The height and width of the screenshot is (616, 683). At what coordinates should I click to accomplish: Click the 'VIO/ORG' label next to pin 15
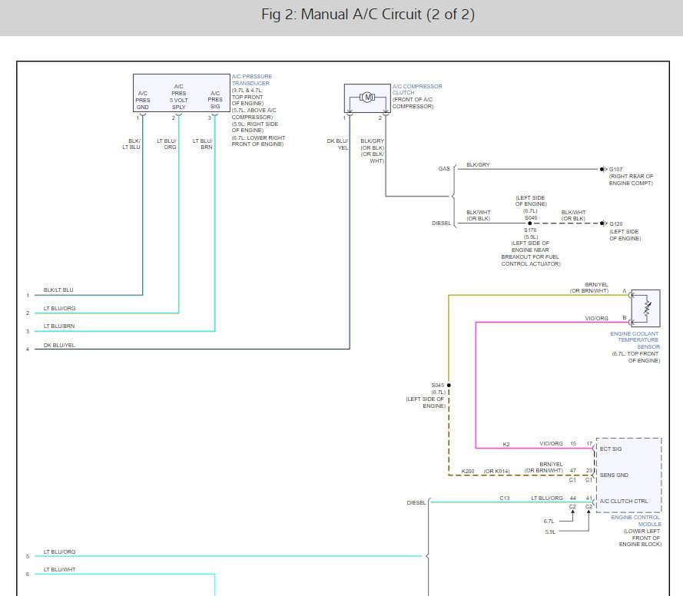click(x=551, y=444)
